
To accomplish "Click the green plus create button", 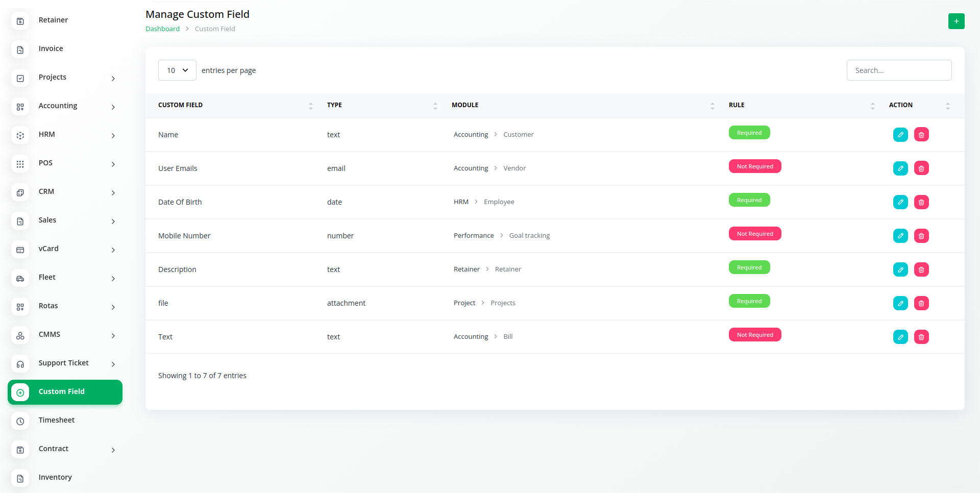I will (x=956, y=21).
